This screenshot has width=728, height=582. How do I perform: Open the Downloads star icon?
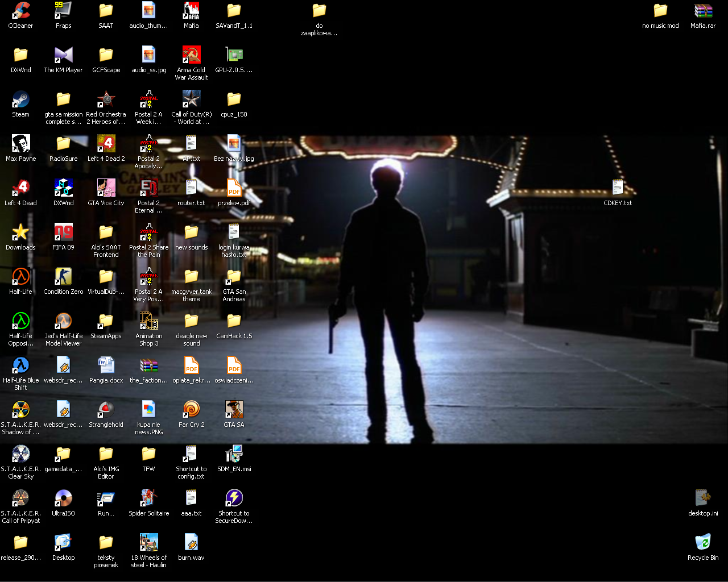pos(21,232)
